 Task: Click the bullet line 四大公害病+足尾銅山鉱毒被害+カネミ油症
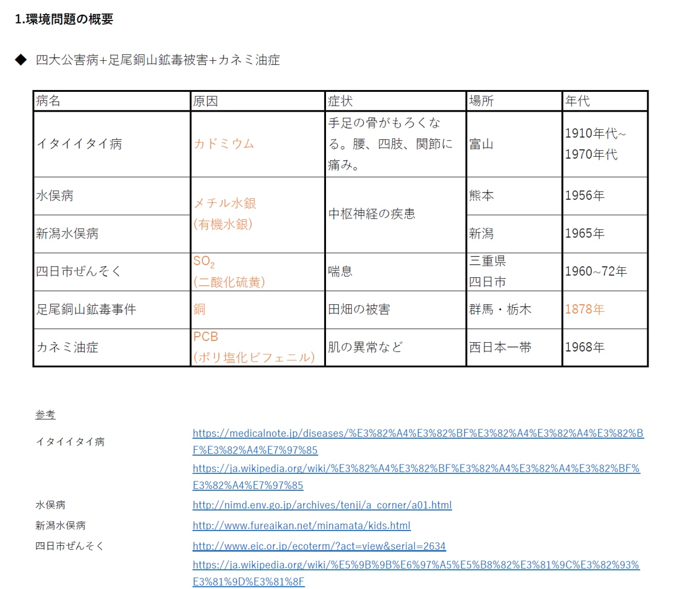(x=157, y=60)
